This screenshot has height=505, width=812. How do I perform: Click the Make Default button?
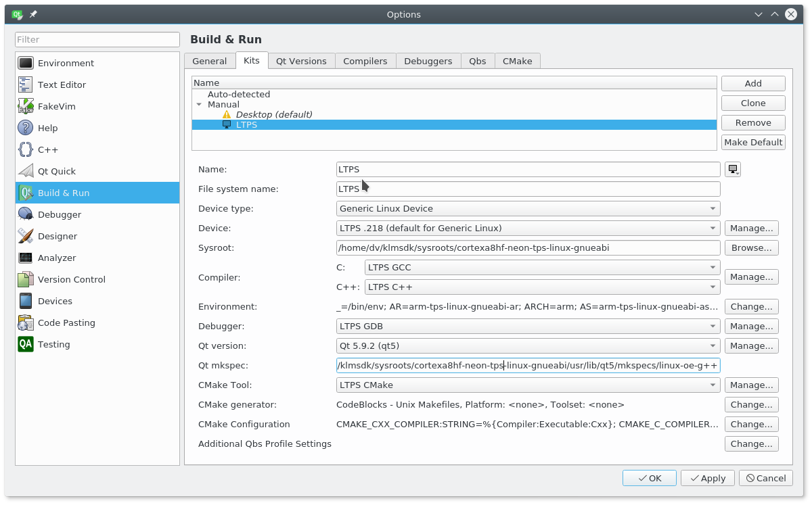pos(753,142)
